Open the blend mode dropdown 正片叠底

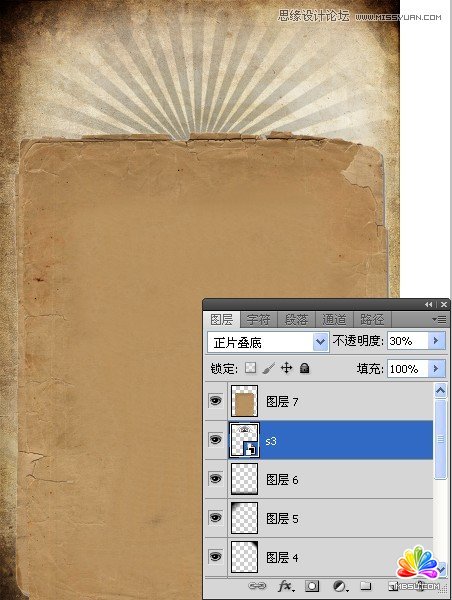[268, 342]
